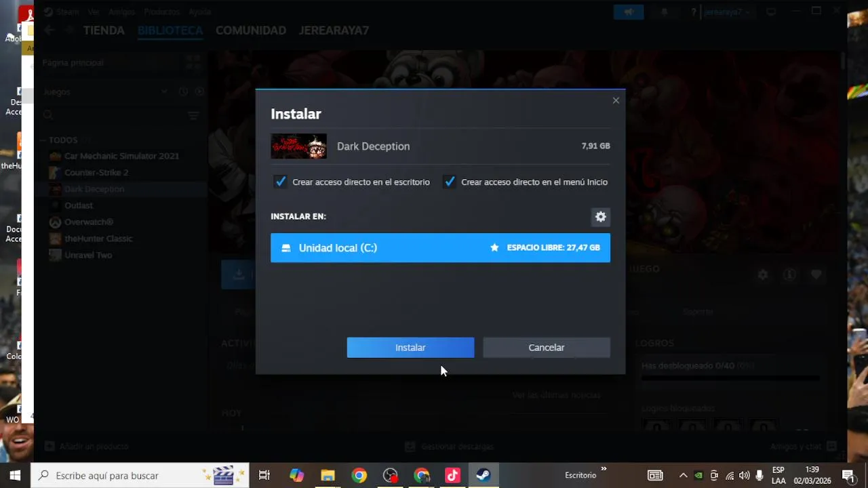Open first Google Chrome taskbar icon
Screen dimensions: 868x488
[x=359, y=475]
